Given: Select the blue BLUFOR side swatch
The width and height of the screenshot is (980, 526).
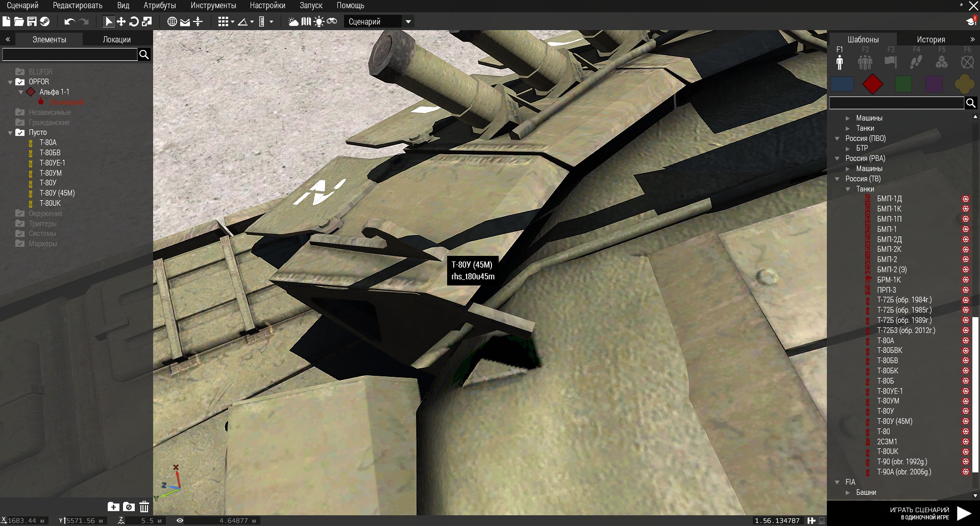Looking at the screenshot, I should pos(842,84).
